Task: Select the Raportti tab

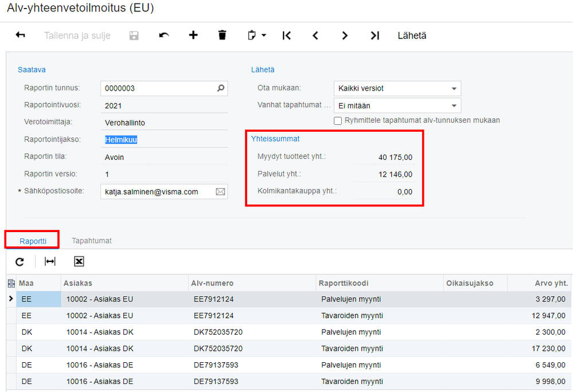Action: point(33,241)
